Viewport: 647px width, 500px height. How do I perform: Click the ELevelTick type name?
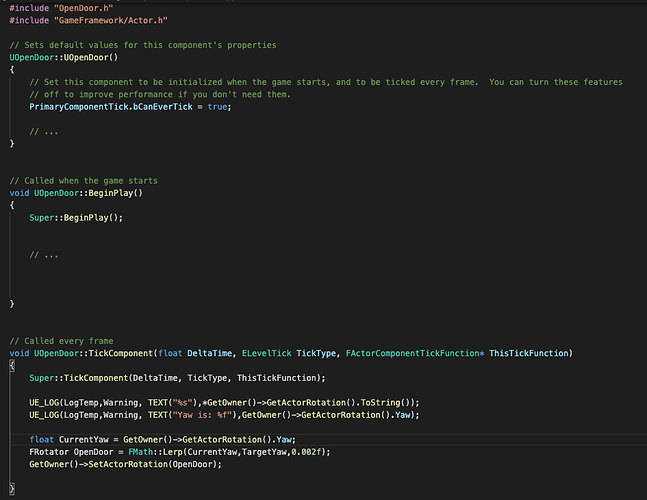pyautogui.click(x=267, y=354)
